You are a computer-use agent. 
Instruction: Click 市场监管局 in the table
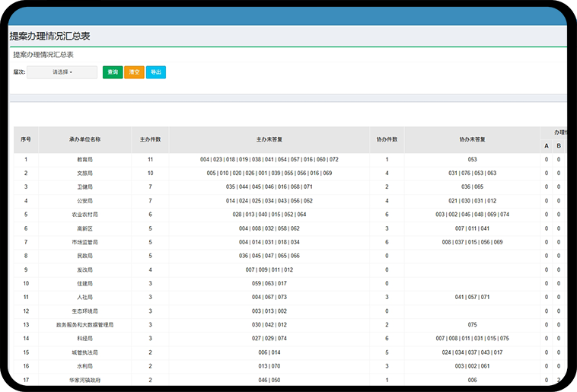(84, 242)
